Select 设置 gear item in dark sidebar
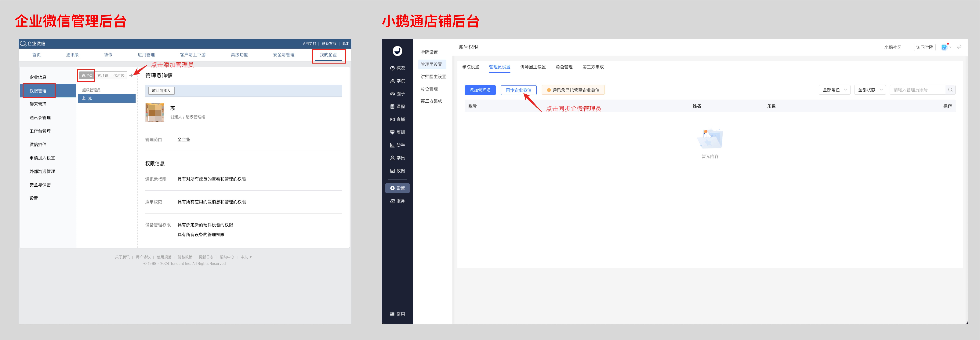This screenshot has width=980, height=340. (397, 188)
